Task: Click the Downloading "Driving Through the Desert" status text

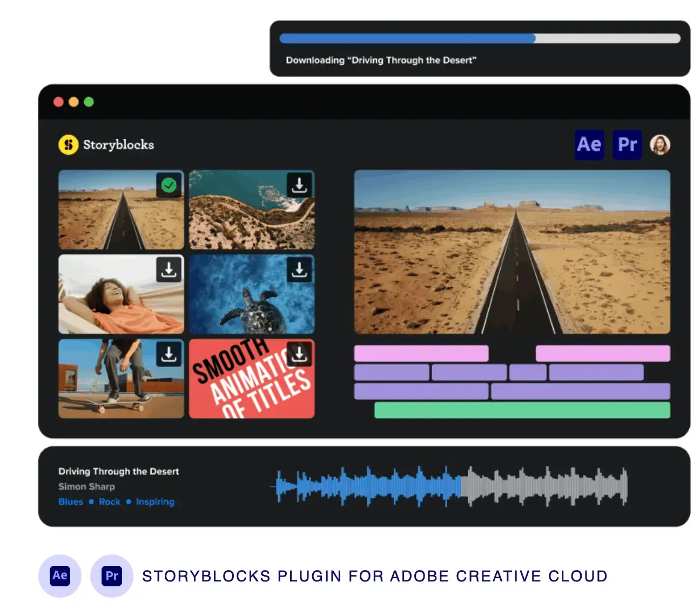Action: (x=381, y=60)
